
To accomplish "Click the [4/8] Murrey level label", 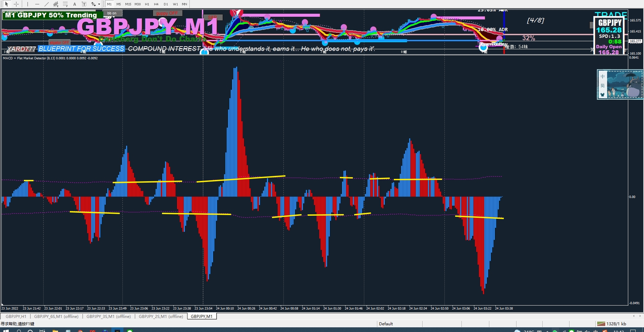I will point(536,20).
